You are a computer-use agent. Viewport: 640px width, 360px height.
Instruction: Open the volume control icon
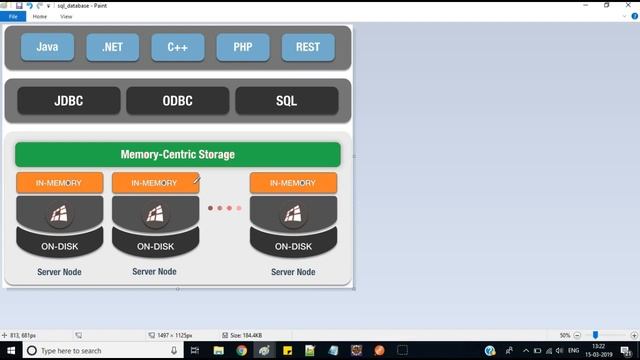pos(560,351)
